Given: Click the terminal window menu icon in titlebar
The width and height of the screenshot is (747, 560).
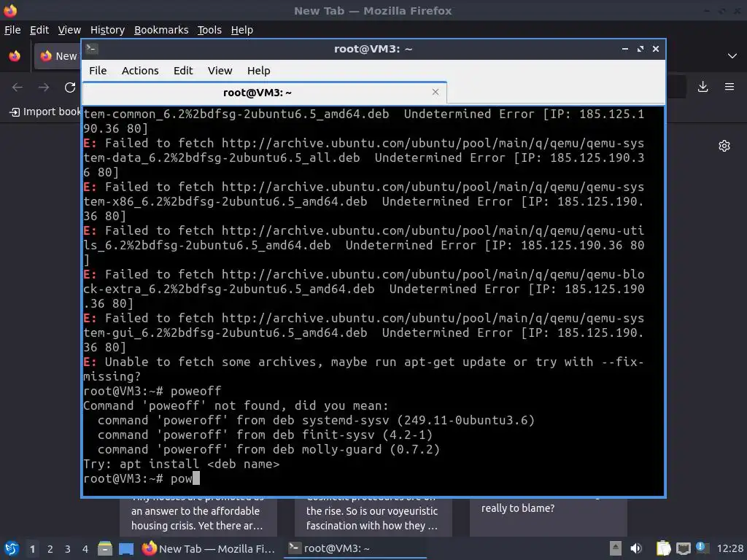Looking at the screenshot, I should tap(92, 49).
